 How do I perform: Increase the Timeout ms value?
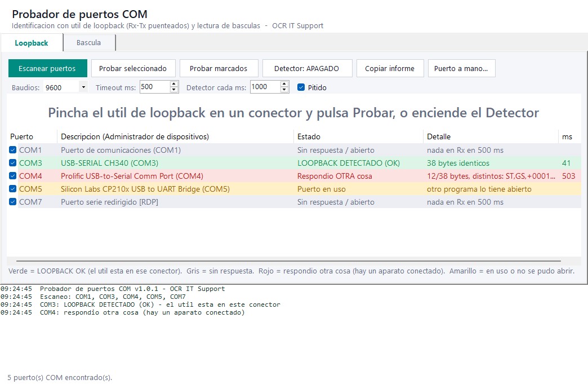click(173, 84)
